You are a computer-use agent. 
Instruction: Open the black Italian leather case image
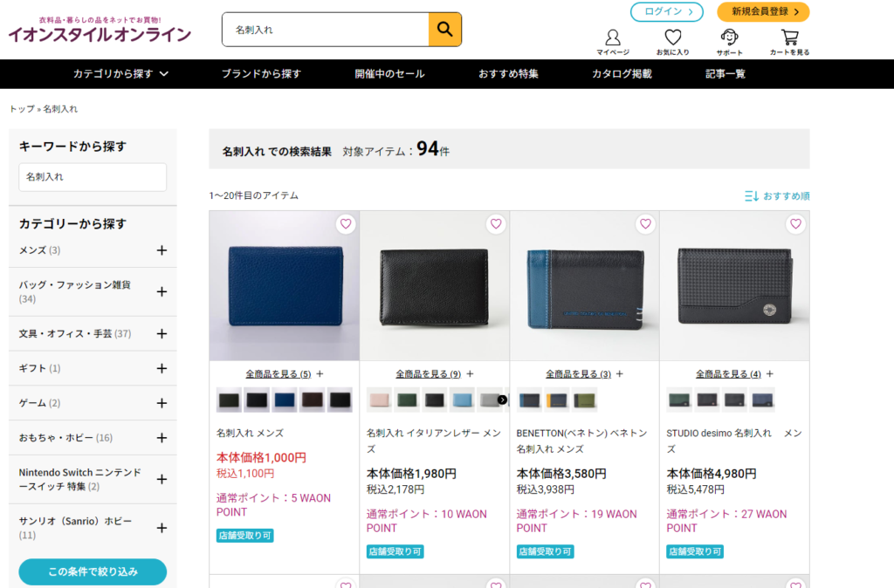[x=435, y=286]
